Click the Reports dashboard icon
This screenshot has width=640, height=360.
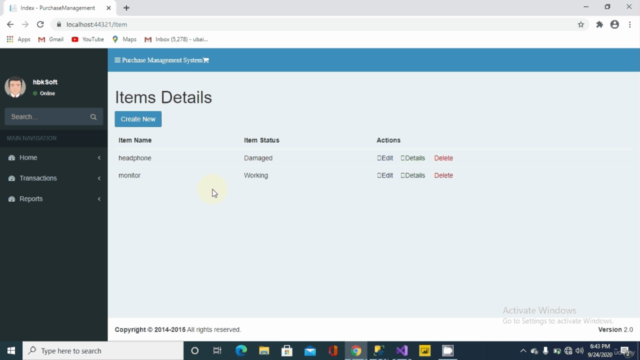(11, 199)
